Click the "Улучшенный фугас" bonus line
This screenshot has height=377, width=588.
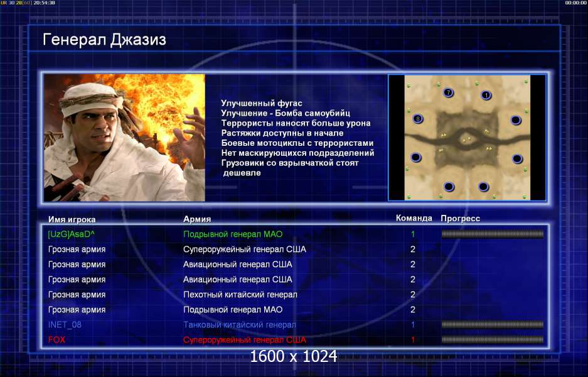[262, 103]
